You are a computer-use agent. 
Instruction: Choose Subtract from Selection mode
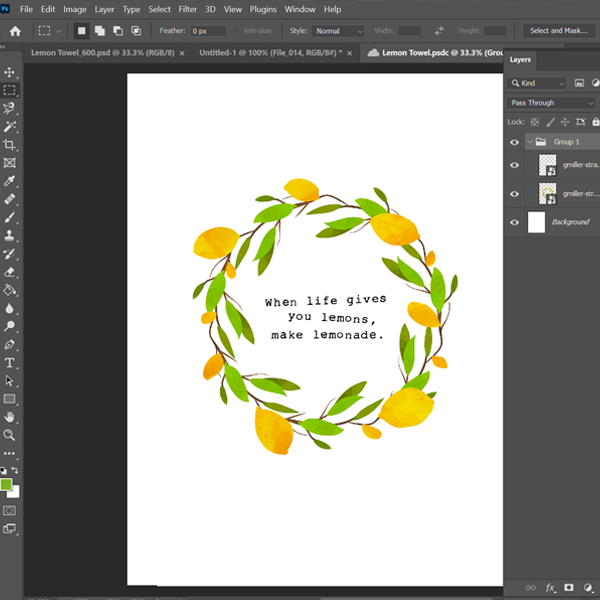click(x=118, y=31)
